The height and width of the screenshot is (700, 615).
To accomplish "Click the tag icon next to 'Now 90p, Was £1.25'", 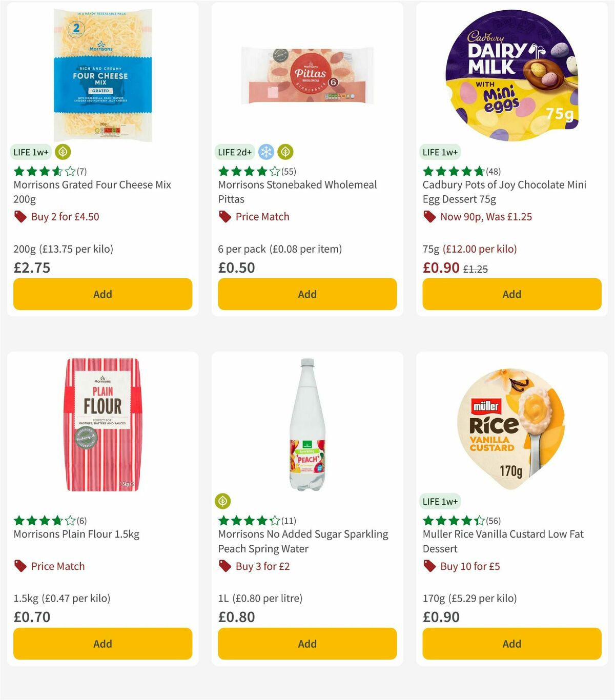I will [429, 217].
